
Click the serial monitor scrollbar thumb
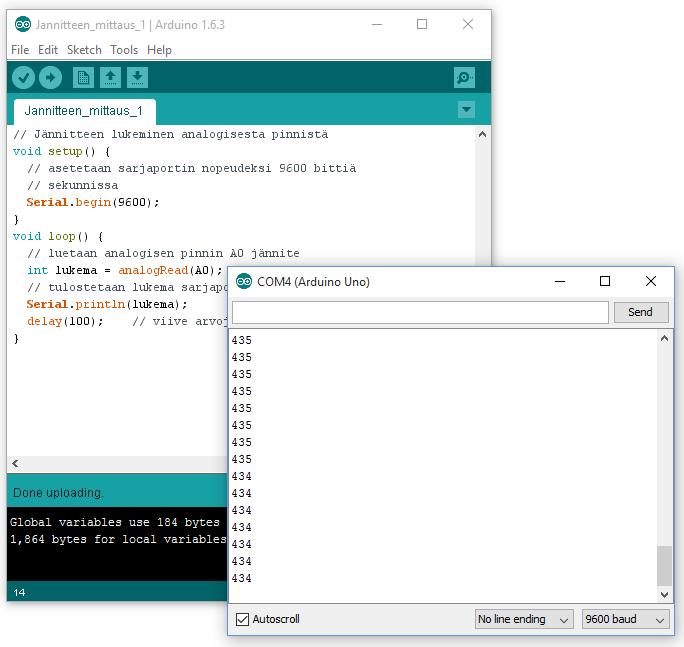664,565
